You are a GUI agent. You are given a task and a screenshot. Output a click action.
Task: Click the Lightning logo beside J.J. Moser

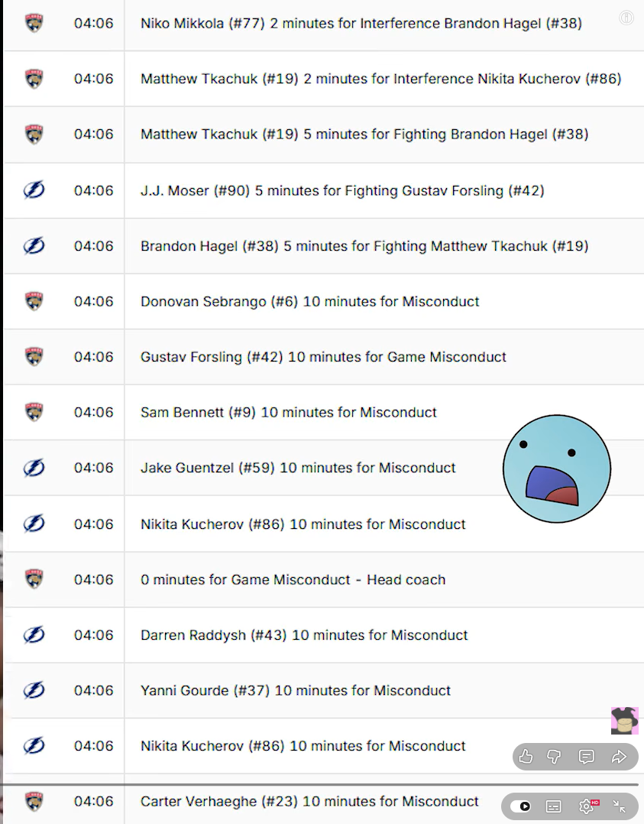(34, 190)
